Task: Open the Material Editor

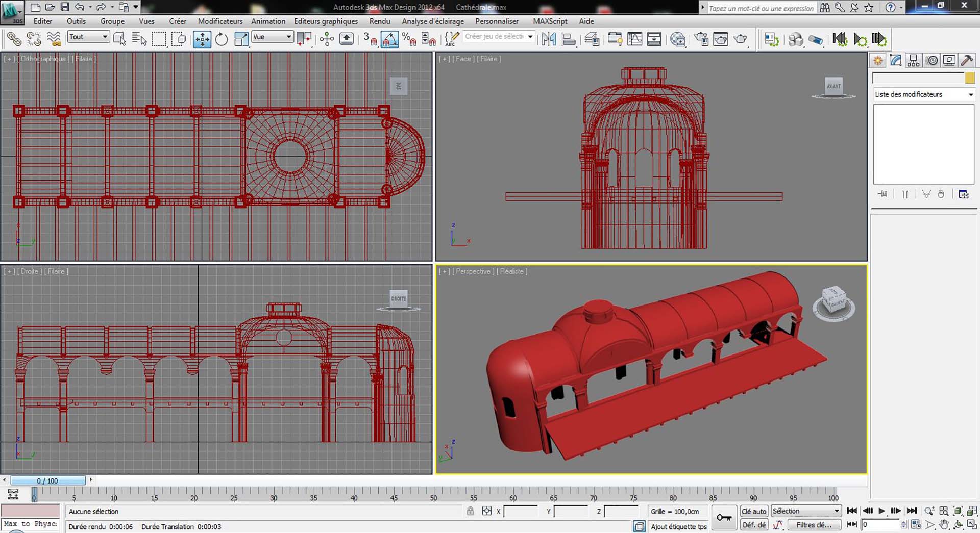Action: (677, 39)
